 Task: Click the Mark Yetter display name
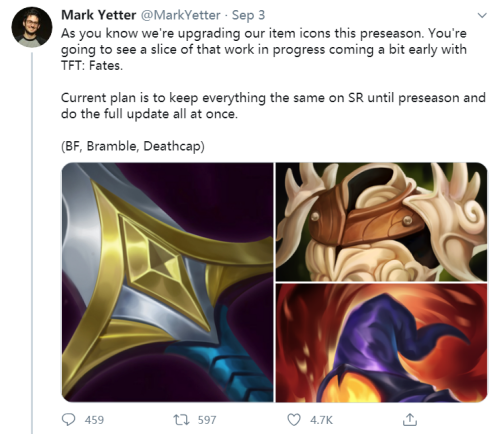coord(99,15)
